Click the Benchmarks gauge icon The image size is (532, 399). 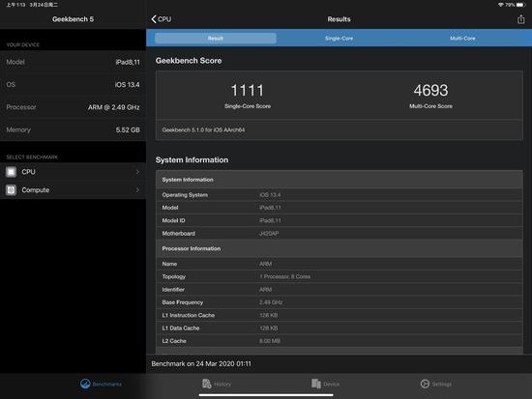tap(85, 384)
